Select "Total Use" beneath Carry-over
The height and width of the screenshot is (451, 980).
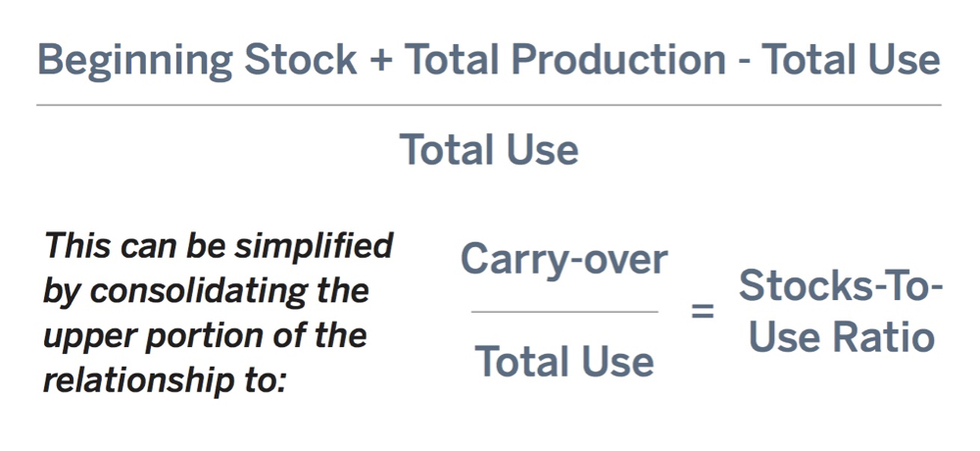coord(564,361)
